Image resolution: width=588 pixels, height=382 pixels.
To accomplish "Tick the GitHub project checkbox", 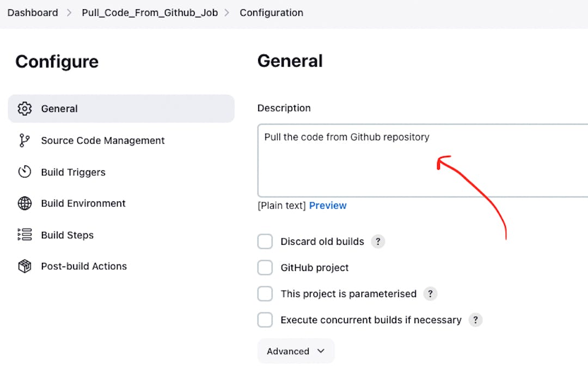I will [265, 268].
